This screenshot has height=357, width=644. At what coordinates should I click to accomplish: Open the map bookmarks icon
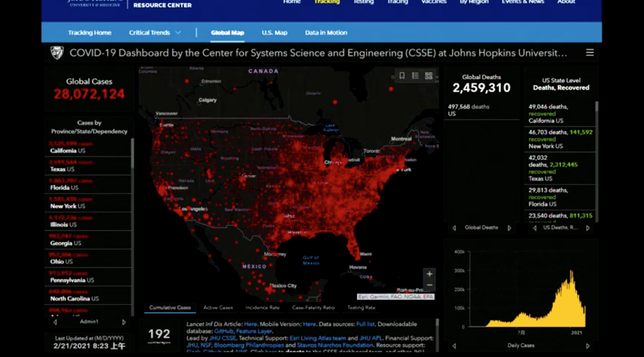click(x=402, y=76)
